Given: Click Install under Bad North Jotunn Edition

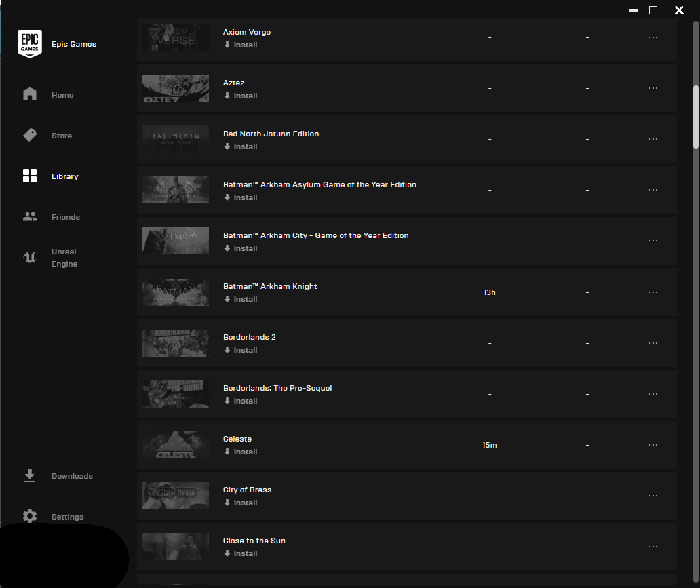Looking at the screenshot, I should 241,146.
